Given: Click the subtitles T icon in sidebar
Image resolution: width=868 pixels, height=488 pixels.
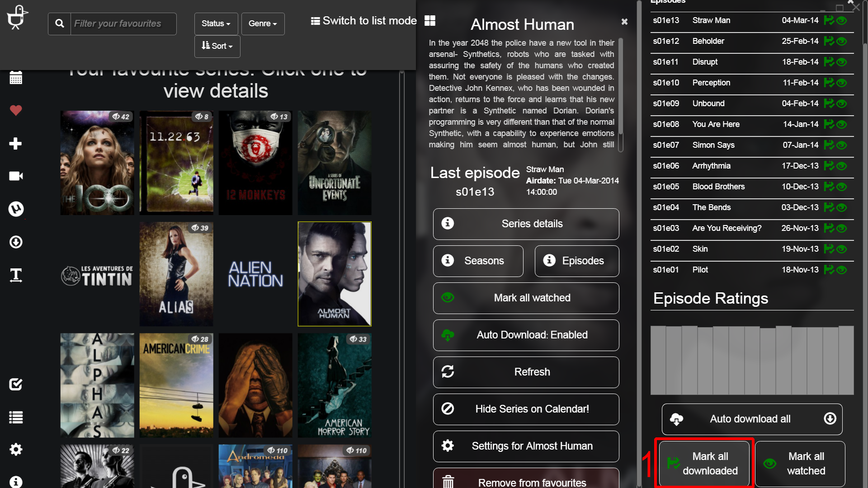Looking at the screenshot, I should (x=16, y=275).
